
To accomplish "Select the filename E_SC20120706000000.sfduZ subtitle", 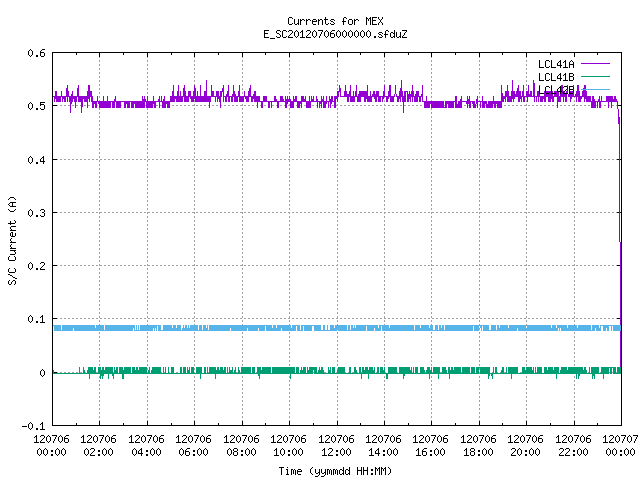I will point(335,34).
